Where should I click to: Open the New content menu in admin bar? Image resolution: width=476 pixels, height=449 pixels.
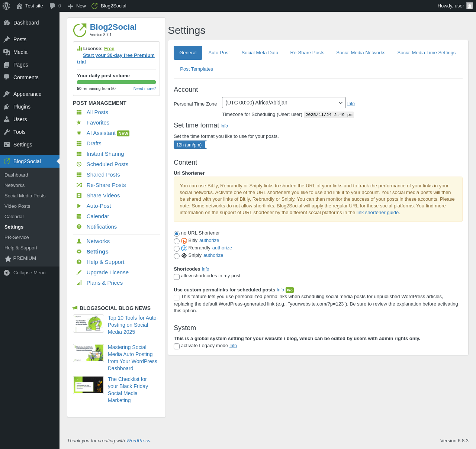(x=77, y=6)
